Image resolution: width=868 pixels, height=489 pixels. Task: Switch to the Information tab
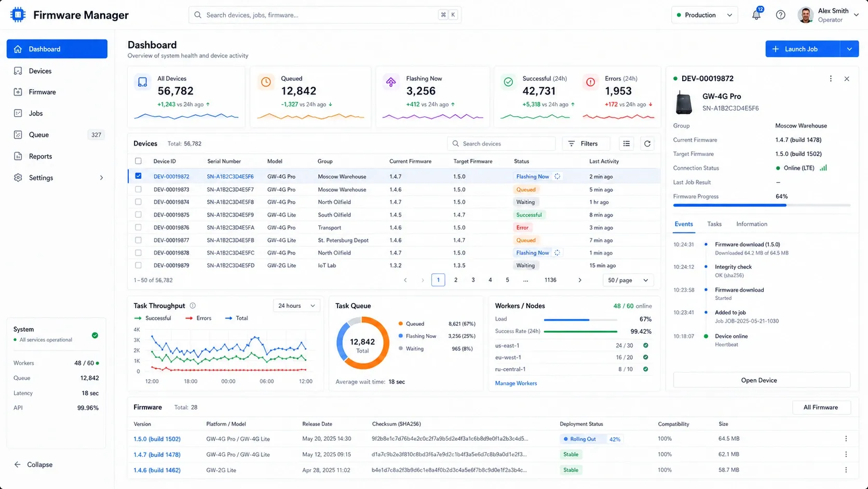tap(752, 224)
